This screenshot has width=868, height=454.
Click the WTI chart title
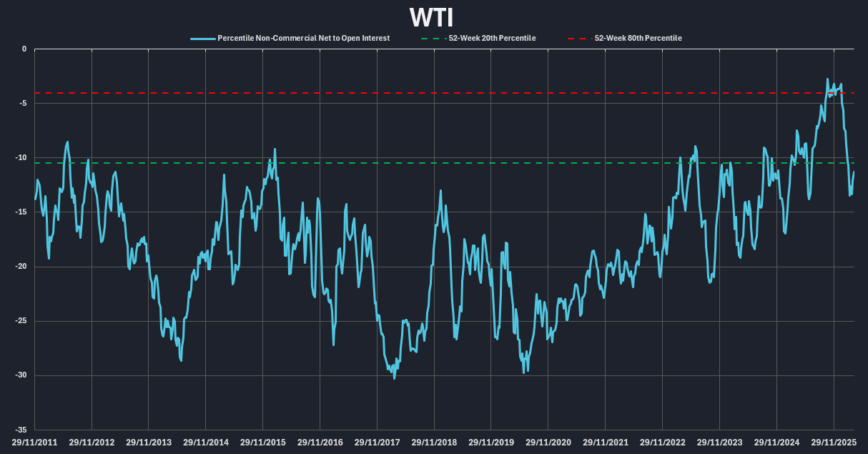pyautogui.click(x=431, y=17)
